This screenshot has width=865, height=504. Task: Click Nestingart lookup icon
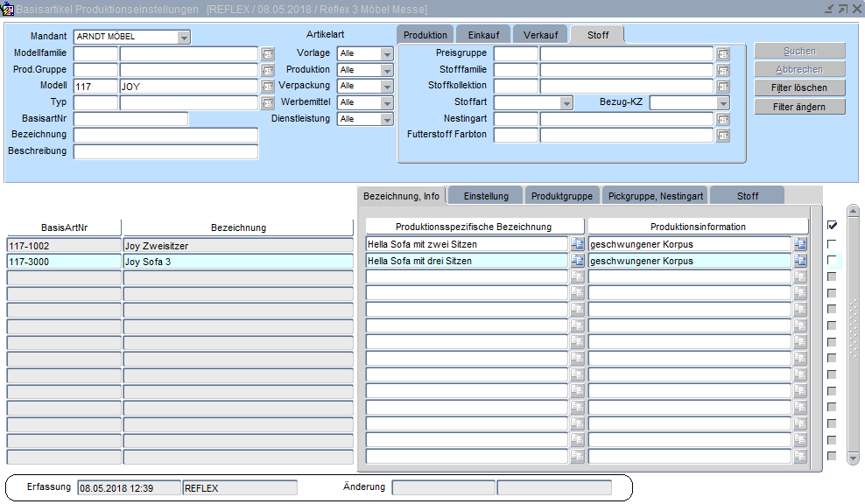(x=722, y=119)
